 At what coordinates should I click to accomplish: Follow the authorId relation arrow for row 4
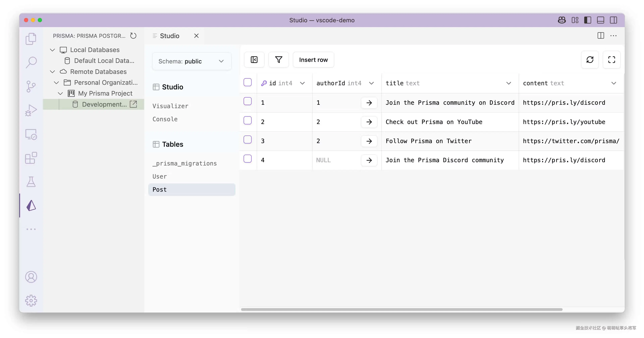369,160
